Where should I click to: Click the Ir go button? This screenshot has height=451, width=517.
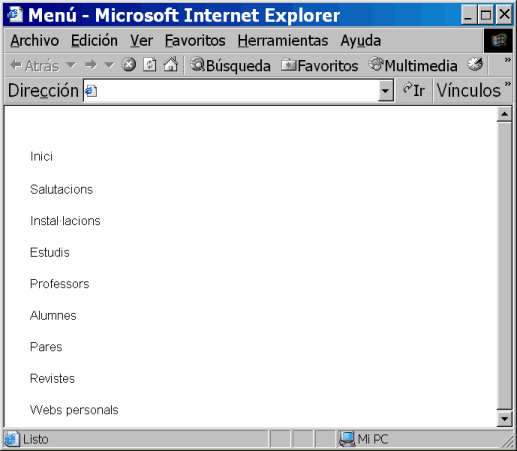414,90
